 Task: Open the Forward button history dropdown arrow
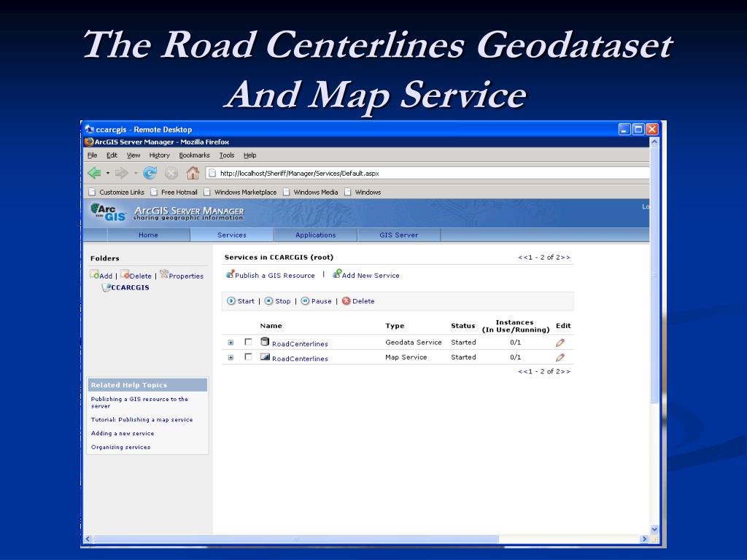tap(136, 173)
